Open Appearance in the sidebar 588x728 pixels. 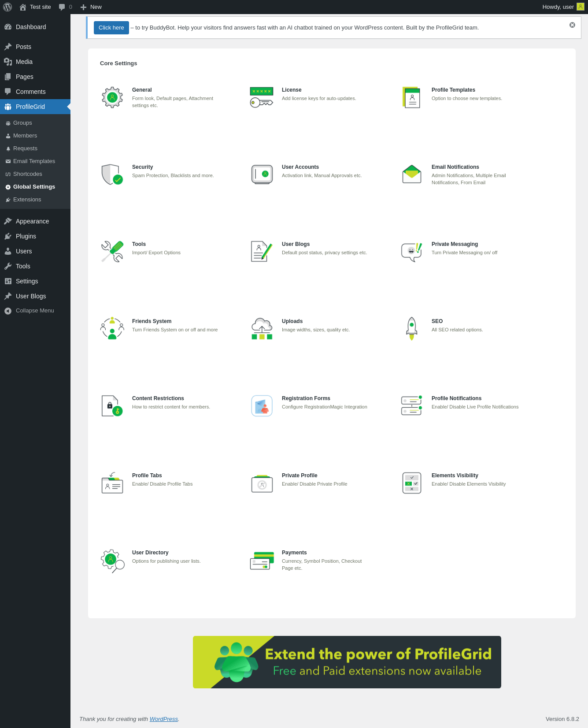[x=35, y=221]
